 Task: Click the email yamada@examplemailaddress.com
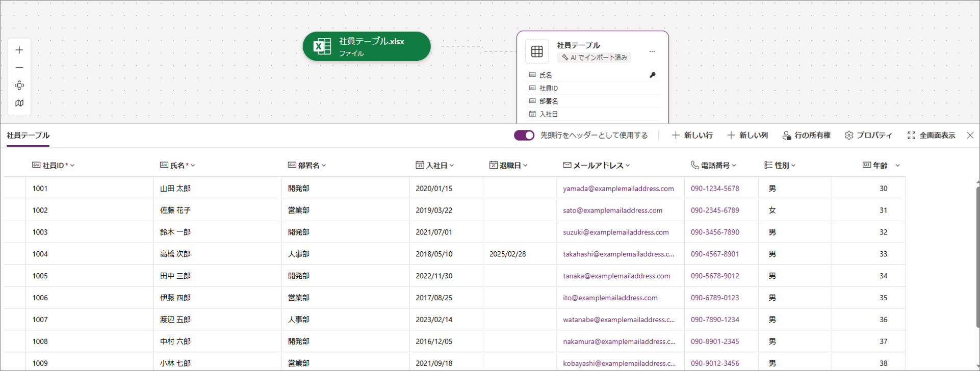tap(618, 189)
